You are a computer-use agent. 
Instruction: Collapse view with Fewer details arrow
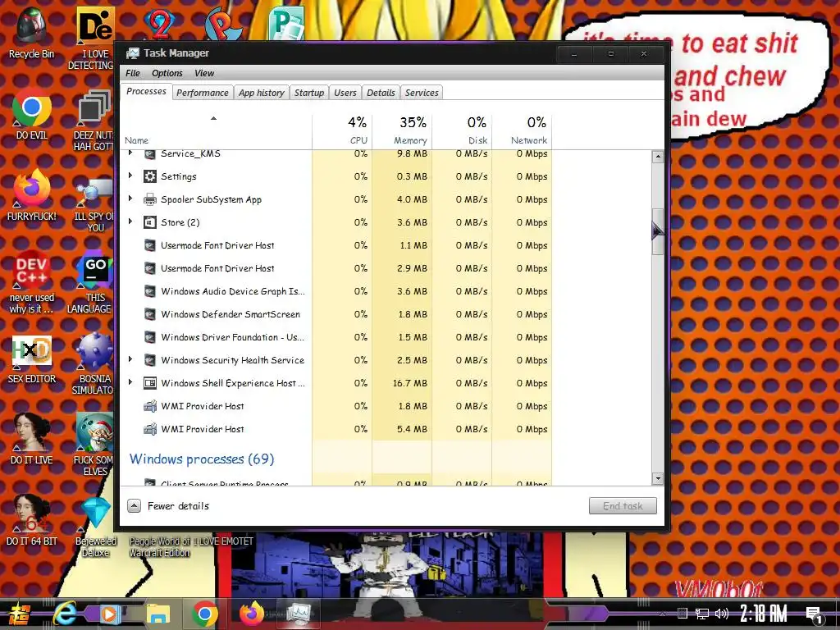click(135, 505)
